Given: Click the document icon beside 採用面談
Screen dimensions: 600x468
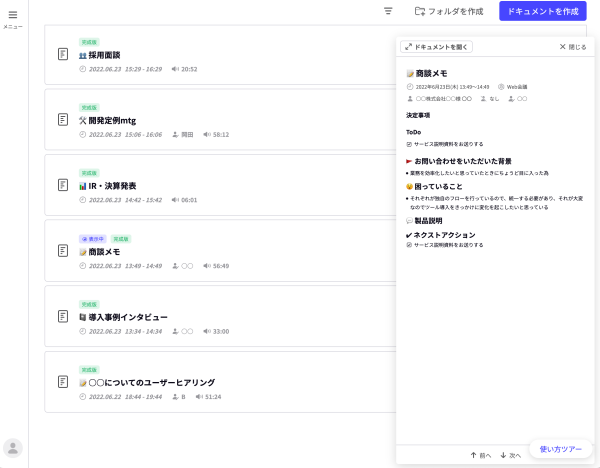Looking at the screenshot, I should tap(63, 54).
